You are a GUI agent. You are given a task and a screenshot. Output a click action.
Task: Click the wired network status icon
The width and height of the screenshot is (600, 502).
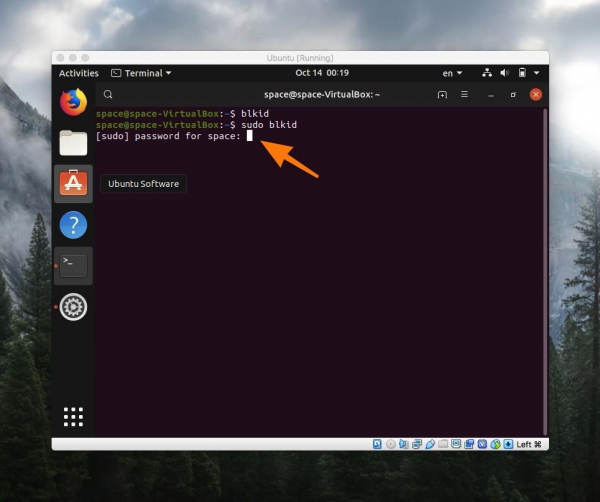[487, 73]
